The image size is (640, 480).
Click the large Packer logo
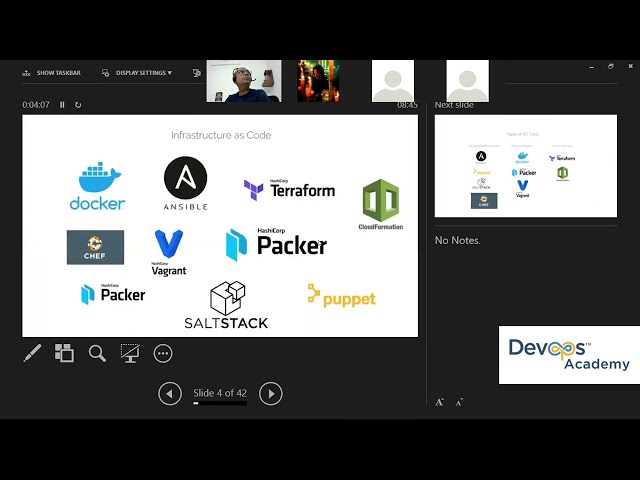[x=276, y=244]
